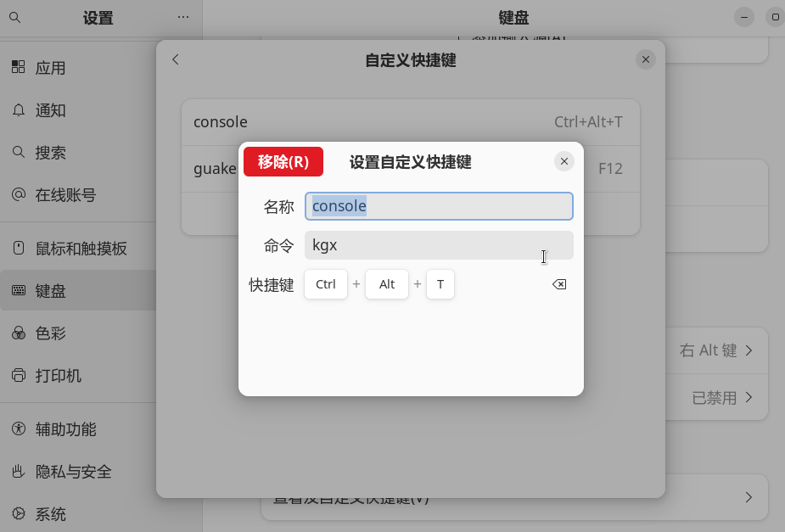Expand the 已禁用 option row
Screen dimensions: 785x532
[x=721, y=397]
